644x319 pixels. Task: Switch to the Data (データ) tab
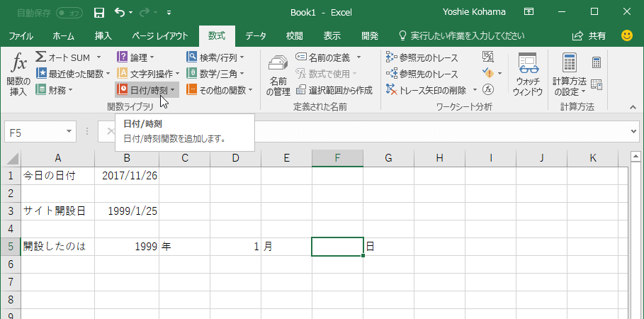[x=256, y=35]
